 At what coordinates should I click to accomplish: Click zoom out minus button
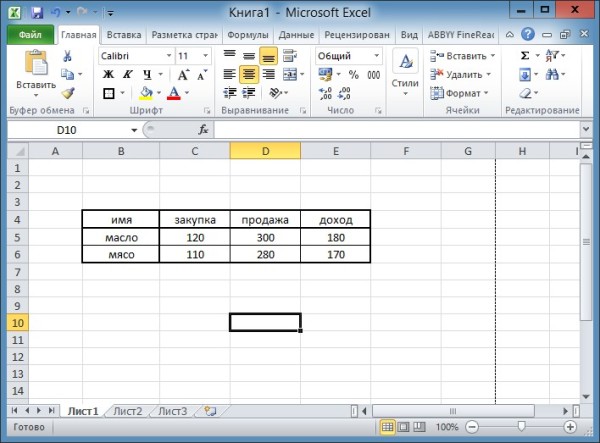point(472,427)
